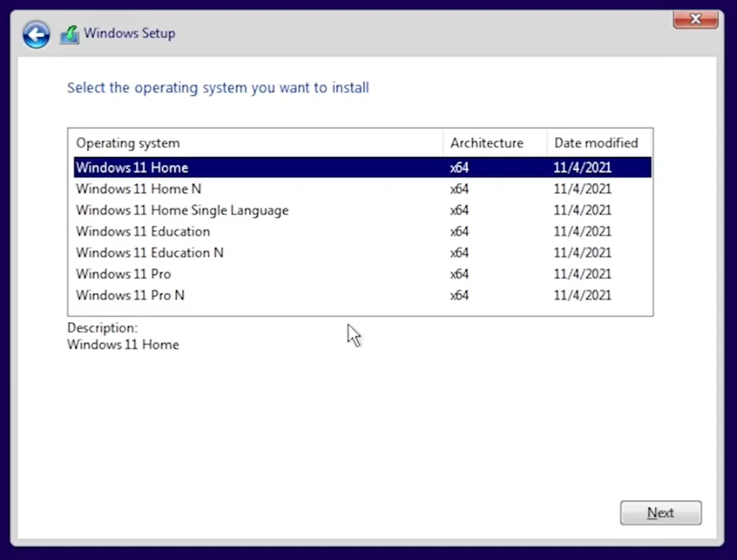Click the 'Windows 11 Home' description text
The height and width of the screenshot is (560, 737).
point(123,345)
